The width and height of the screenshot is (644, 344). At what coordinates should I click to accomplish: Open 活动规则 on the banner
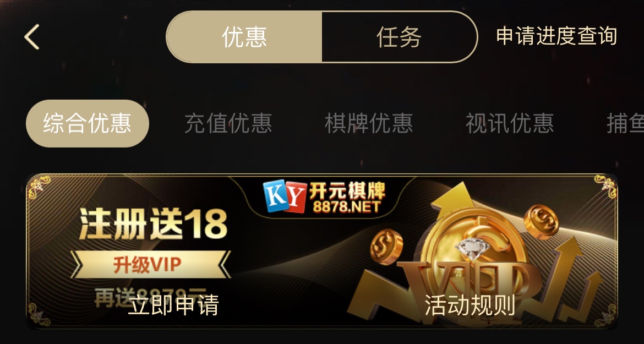pos(470,305)
